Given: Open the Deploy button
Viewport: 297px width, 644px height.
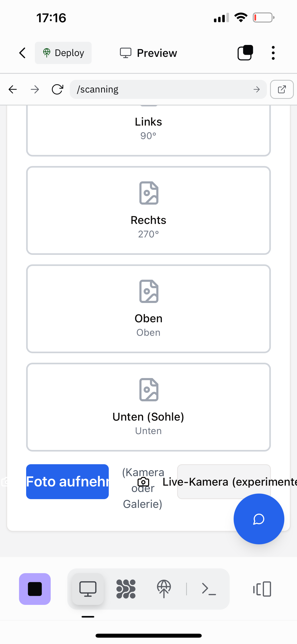Looking at the screenshot, I should point(63,53).
